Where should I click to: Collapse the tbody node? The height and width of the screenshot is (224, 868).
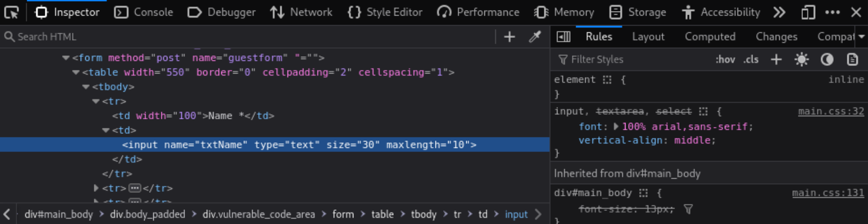86,87
